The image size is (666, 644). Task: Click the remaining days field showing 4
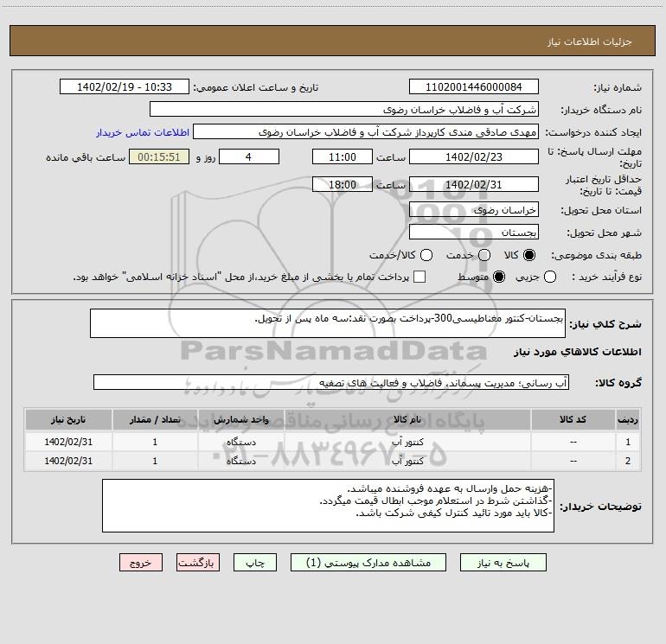pos(249,156)
